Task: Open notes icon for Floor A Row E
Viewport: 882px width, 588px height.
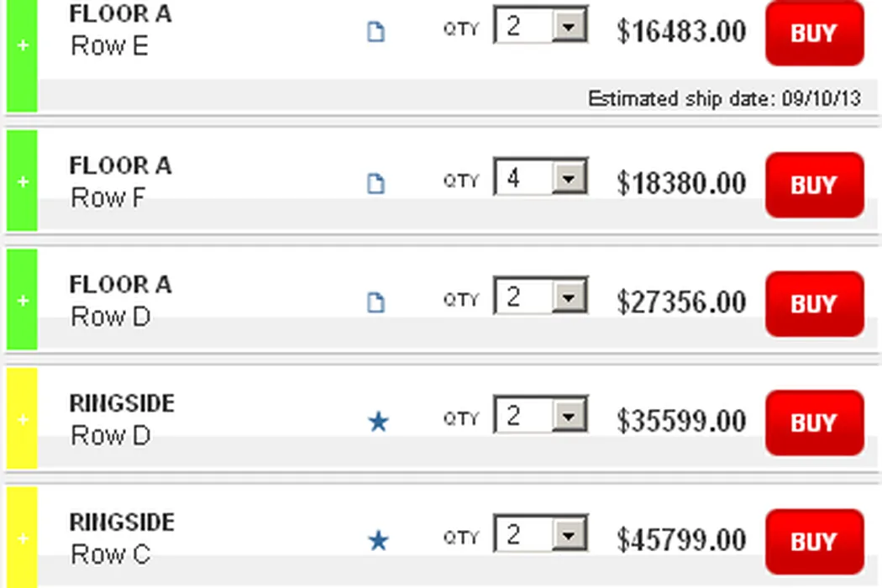Action: tap(376, 33)
